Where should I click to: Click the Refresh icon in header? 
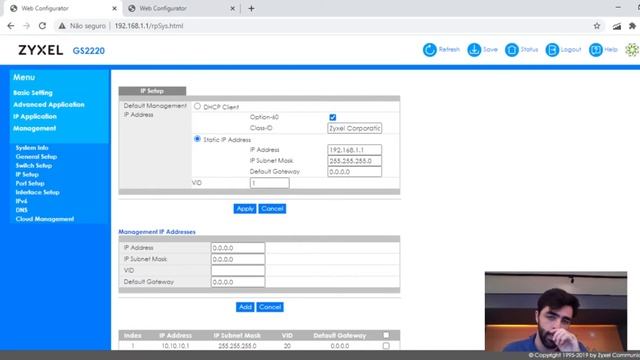click(x=429, y=50)
